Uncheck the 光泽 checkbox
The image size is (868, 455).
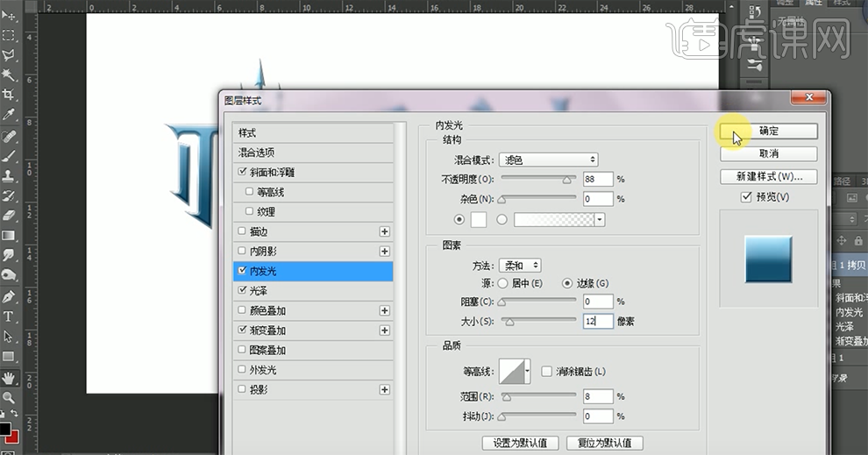pyautogui.click(x=242, y=290)
